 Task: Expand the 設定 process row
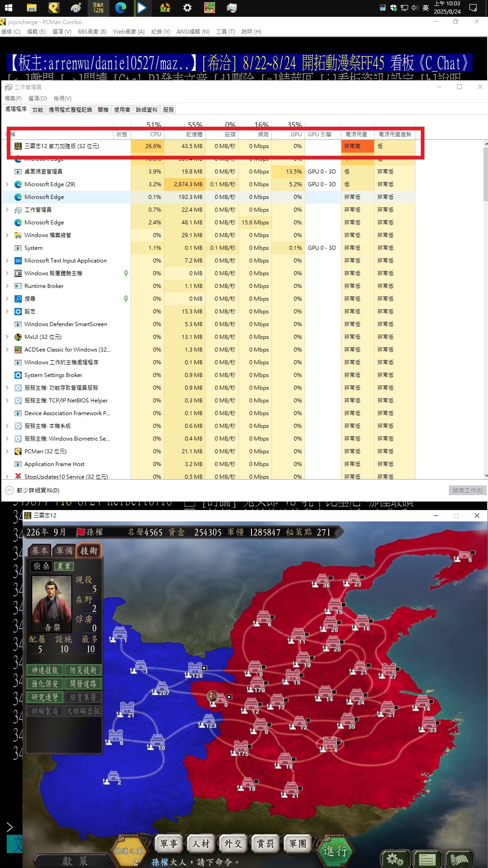click(x=7, y=312)
